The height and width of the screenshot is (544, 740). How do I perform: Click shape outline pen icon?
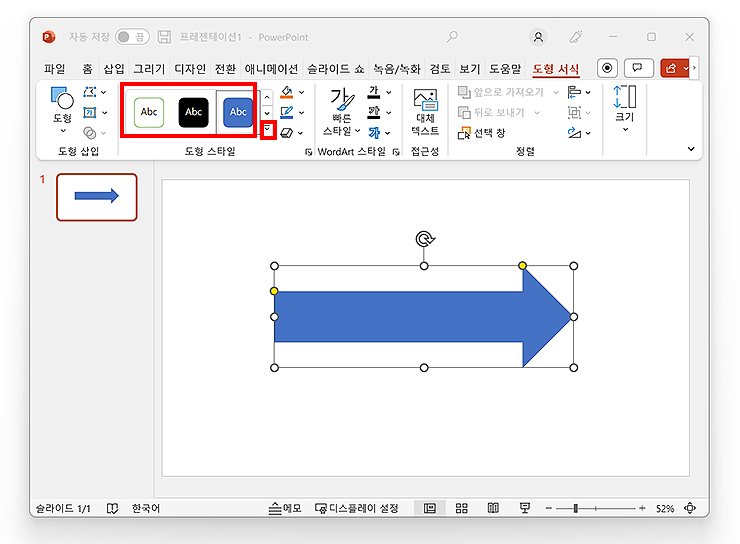click(x=286, y=112)
